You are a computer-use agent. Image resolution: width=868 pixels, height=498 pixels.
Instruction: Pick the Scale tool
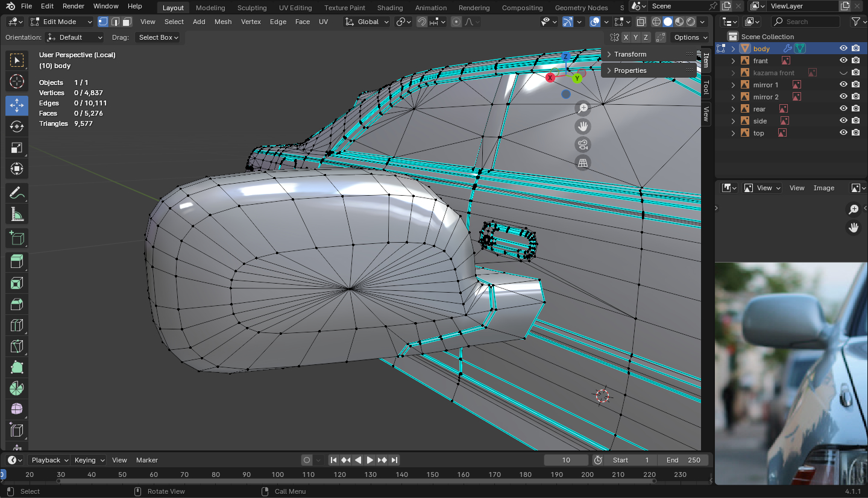pyautogui.click(x=17, y=148)
